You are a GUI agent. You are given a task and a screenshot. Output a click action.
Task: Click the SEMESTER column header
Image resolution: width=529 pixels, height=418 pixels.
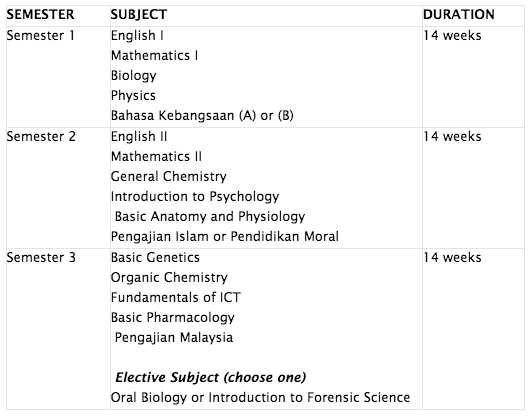(40, 15)
